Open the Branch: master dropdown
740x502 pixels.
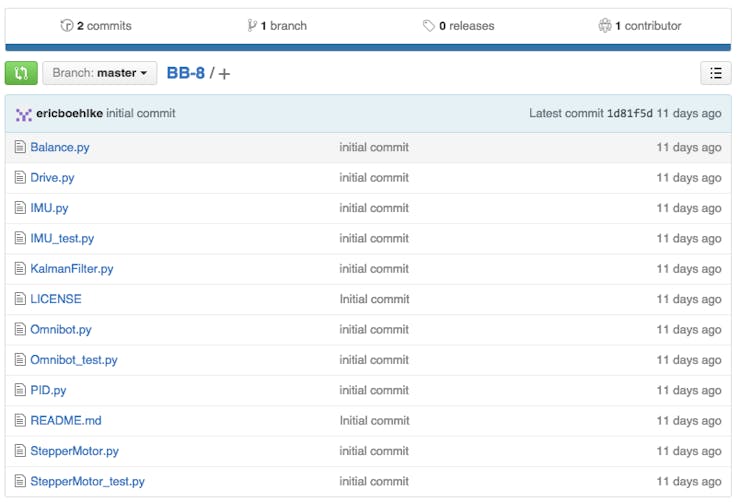tap(100, 73)
